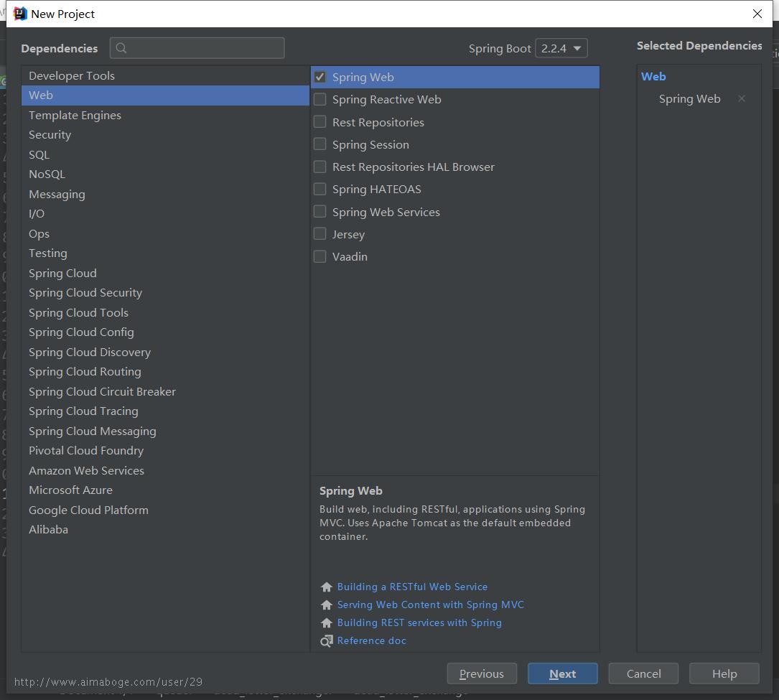The image size is (779, 700).
Task: Select the Spring Web Services checkbox
Action: pyautogui.click(x=320, y=212)
